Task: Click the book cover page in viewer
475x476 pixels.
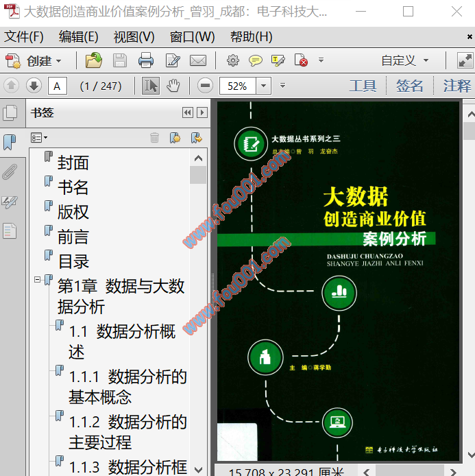Action: (338, 281)
